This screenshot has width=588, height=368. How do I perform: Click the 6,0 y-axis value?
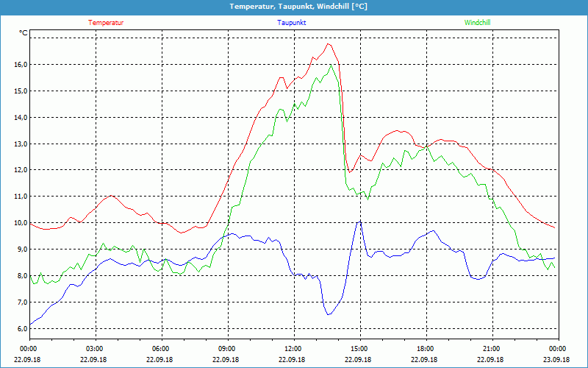pos(23,328)
